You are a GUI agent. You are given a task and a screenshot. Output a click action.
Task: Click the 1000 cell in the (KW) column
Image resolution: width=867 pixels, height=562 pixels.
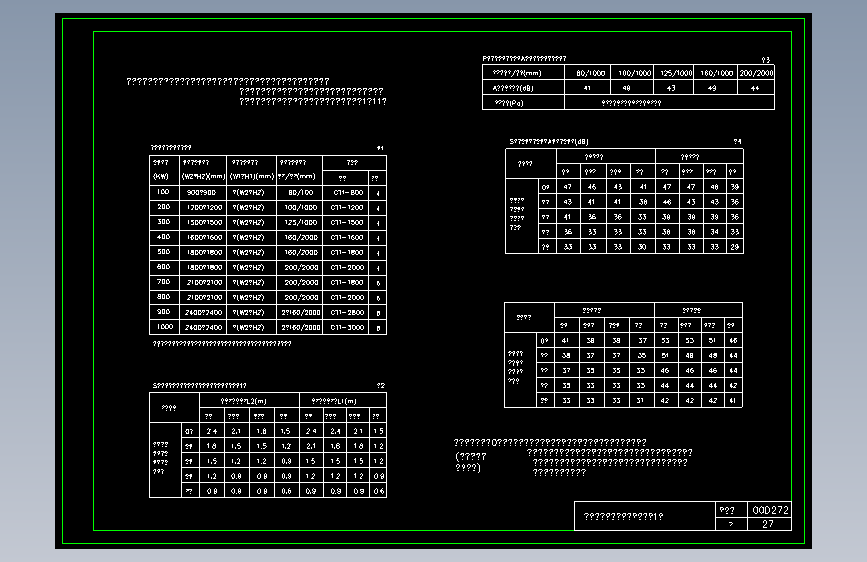pyautogui.click(x=165, y=326)
